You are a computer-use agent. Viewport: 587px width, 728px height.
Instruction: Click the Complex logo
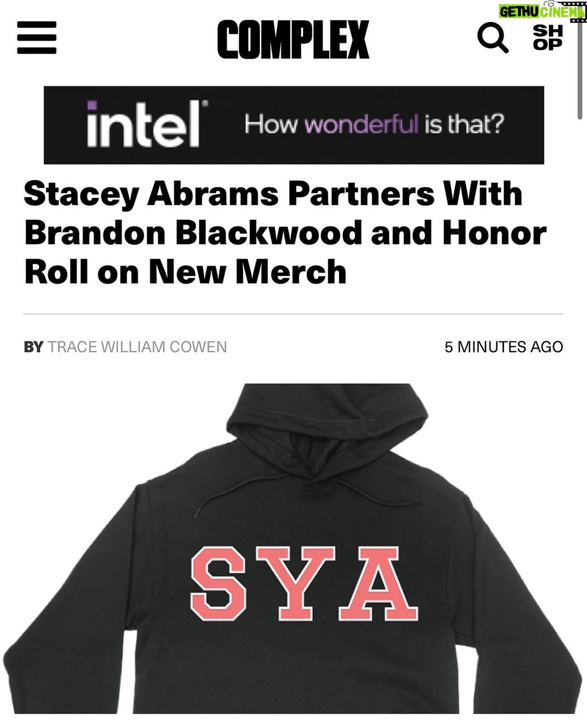point(293,40)
